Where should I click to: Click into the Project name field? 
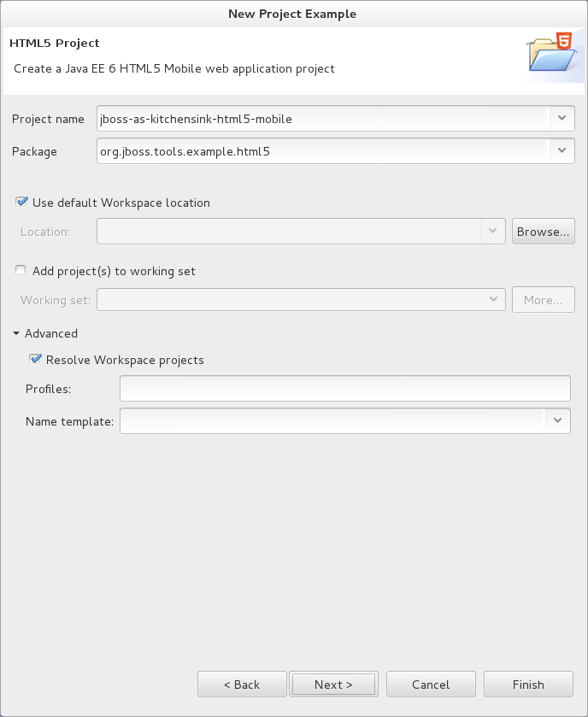point(323,119)
